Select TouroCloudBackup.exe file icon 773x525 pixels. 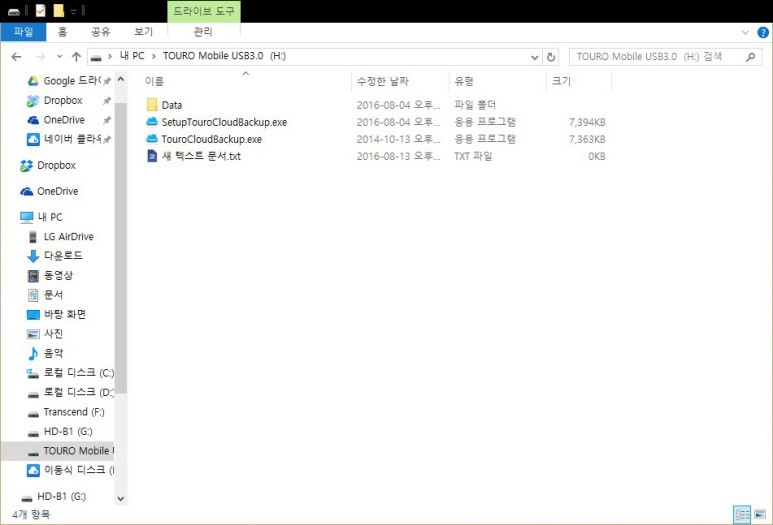[x=152, y=139]
